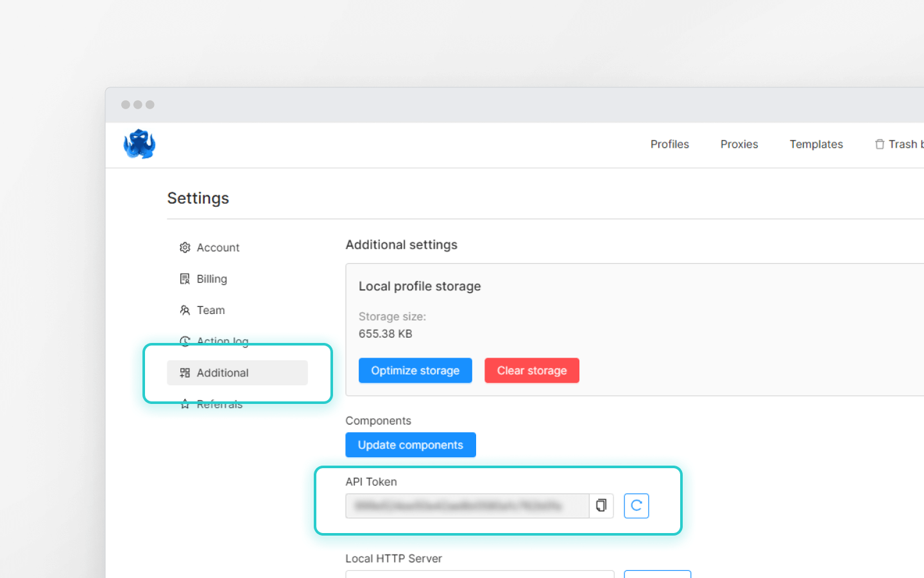This screenshot has height=578, width=924.
Task: Open the Templates tab
Action: pyautogui.click(x=816, y=144)
